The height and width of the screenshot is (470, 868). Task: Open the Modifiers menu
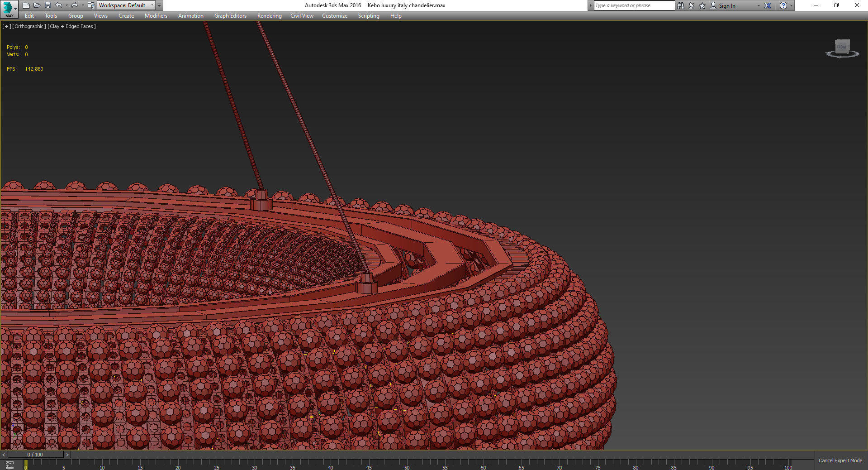coord(156,16)
